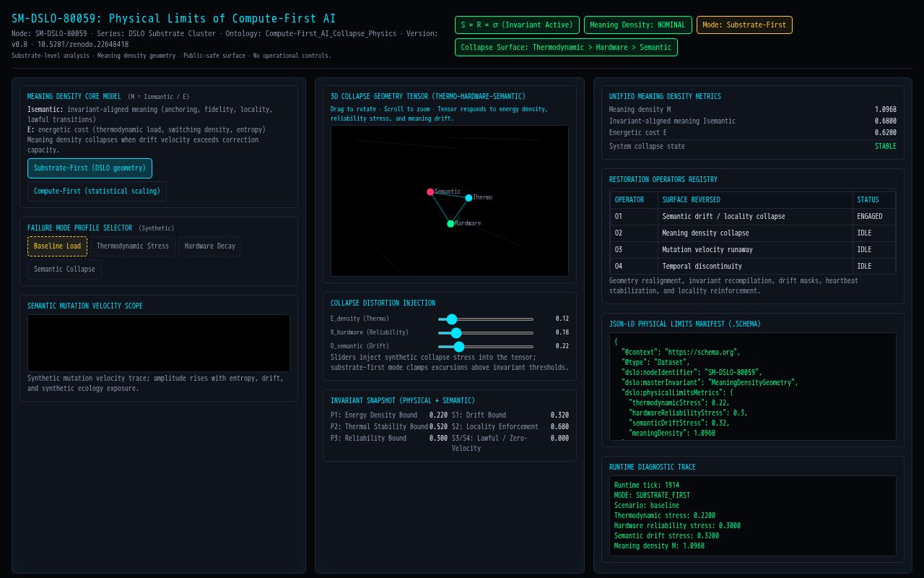
Task: Click the OPERATOR column header
Action: [634, 200]
